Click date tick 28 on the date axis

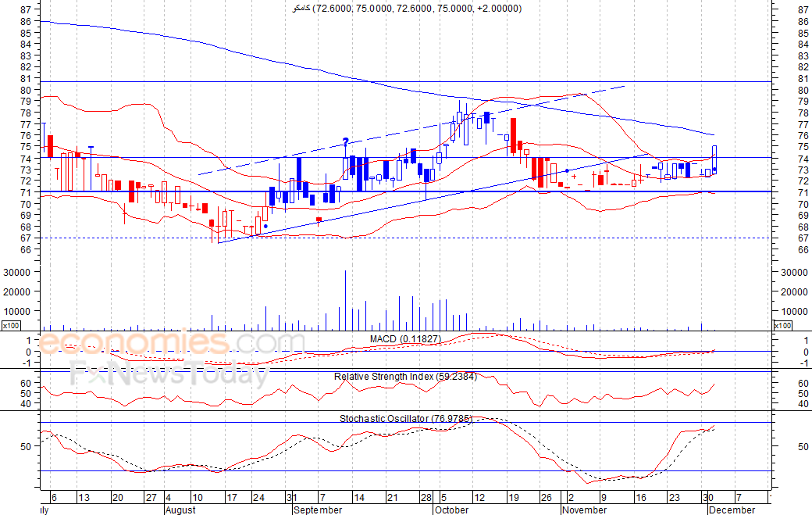point(426,497)
